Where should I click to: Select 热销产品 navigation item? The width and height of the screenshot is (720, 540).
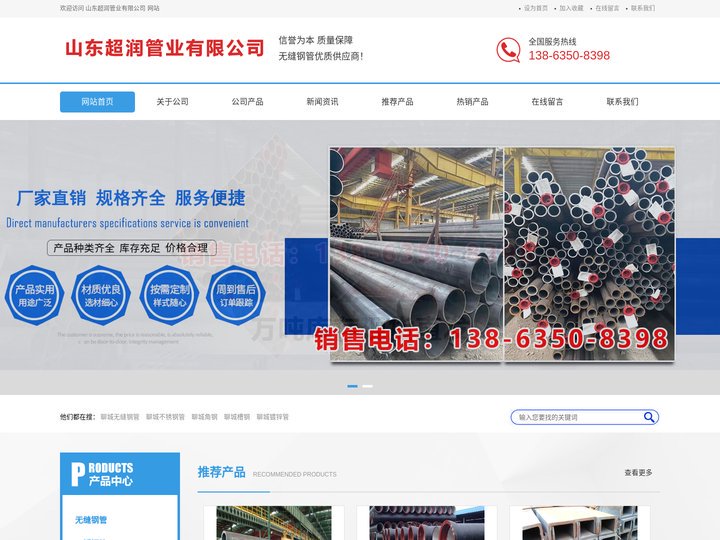coord(472,101)
